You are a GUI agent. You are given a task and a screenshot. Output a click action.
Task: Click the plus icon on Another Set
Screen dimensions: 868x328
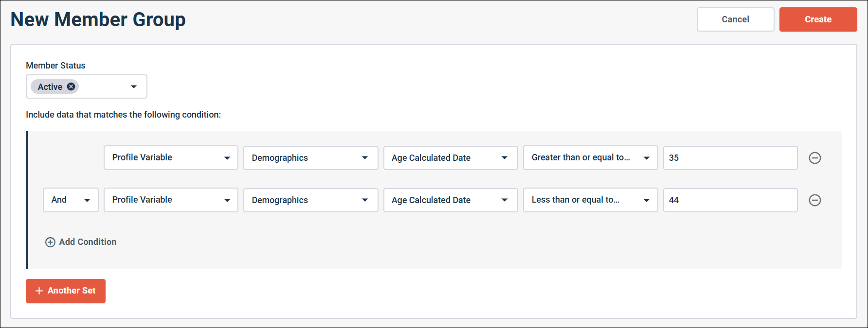(x=39, y=291)
